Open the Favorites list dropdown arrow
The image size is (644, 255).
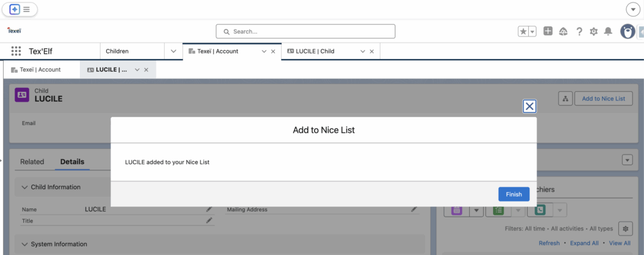point(533,31)
